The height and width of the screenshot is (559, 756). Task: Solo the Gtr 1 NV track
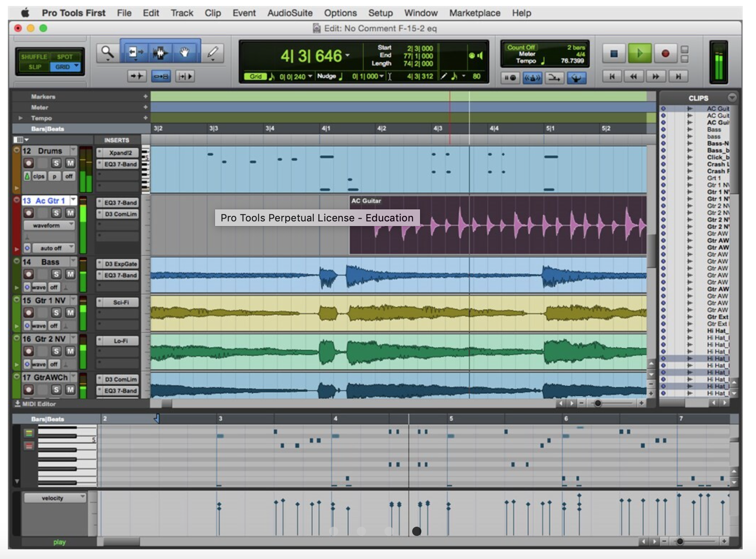tap(56, 313)
